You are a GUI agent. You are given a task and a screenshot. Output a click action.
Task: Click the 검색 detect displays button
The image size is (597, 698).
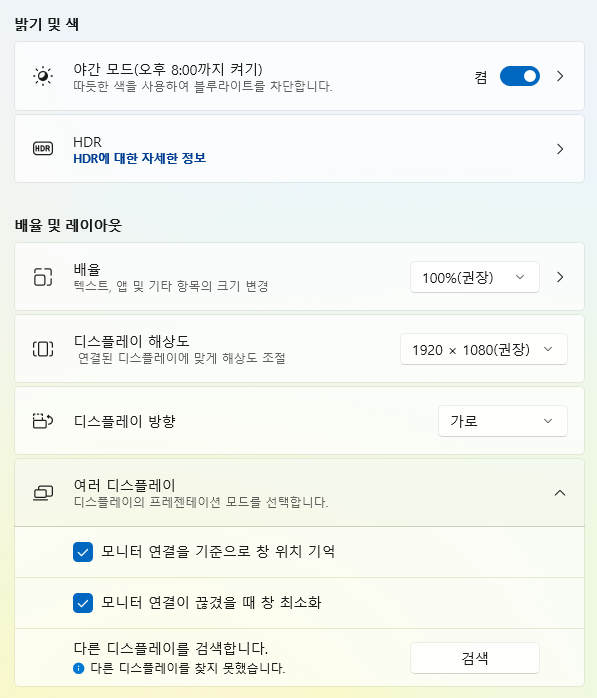[x=475, y=658]
